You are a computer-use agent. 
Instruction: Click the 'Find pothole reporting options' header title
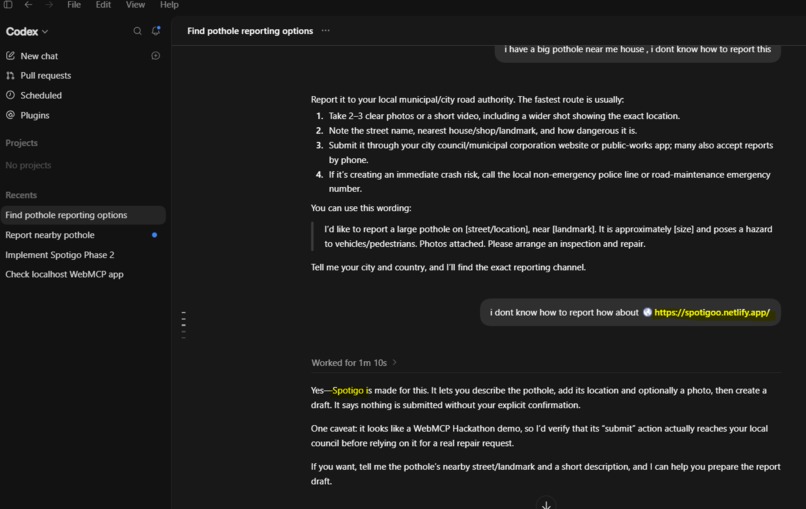(250, 31)
